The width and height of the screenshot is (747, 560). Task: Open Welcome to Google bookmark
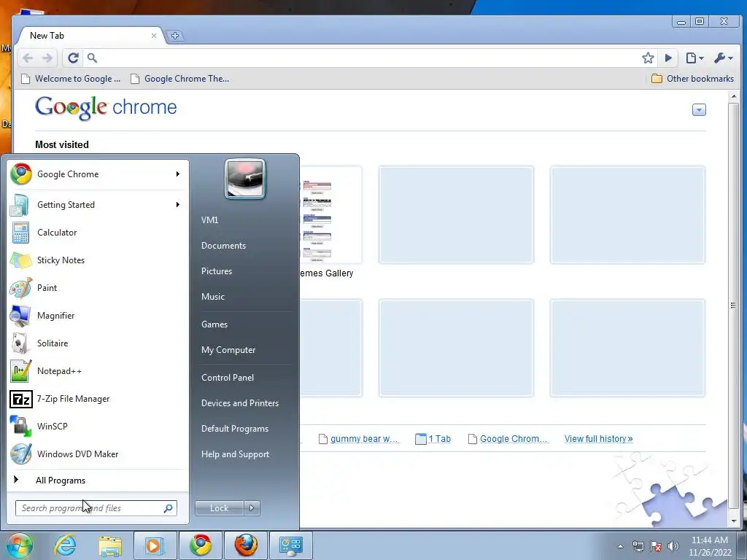click(x=71, y=79)
